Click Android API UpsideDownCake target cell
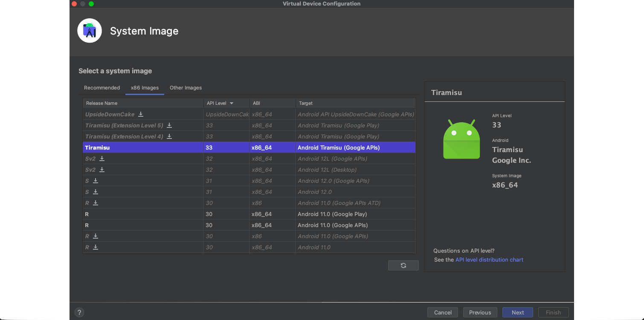 click(356, 114)
